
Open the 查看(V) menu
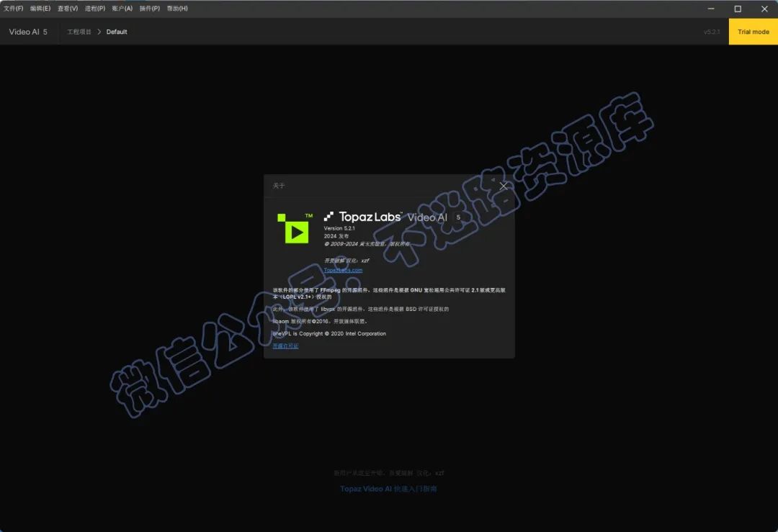68,9
